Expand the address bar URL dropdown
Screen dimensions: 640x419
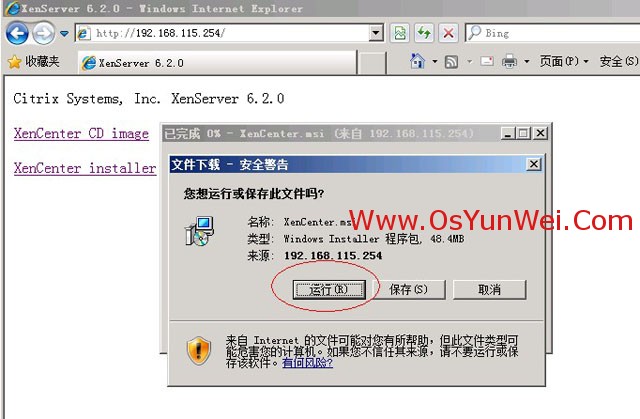click(x=376, y=33)
